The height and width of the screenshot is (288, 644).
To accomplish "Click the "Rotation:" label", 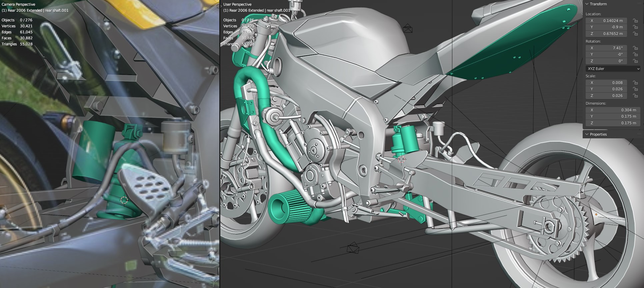I will (593, 41).
